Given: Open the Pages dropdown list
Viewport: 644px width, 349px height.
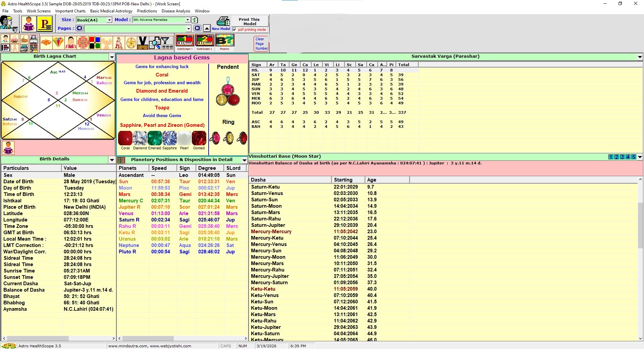Looking at the screenshot, I should pyautogui.click(x=189, y=29).
